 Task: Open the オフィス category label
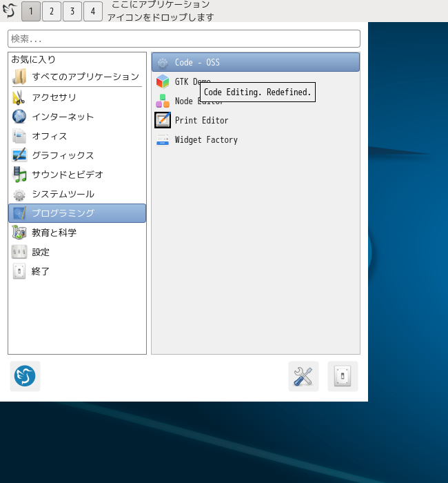[x=50, y=136]
